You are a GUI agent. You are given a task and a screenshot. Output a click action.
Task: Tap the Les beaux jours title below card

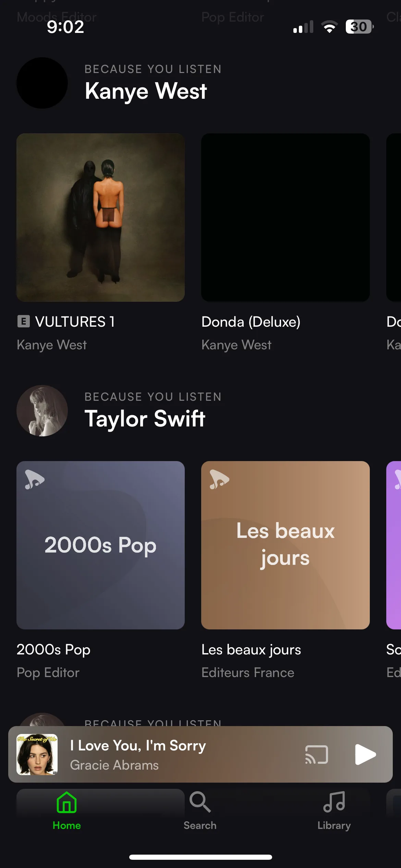tap(251, 650)
